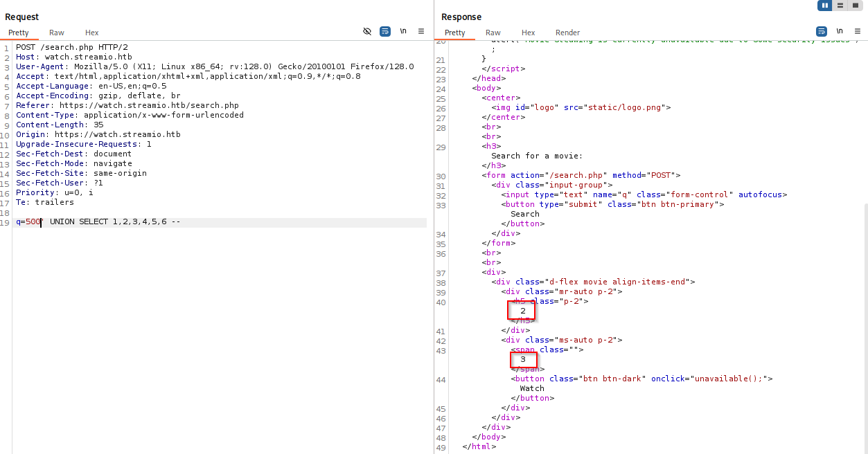Click the 'Priority: u=0, i' line
Screen dimensions: 868x454
pyautogui.click(x=55, y=192)
